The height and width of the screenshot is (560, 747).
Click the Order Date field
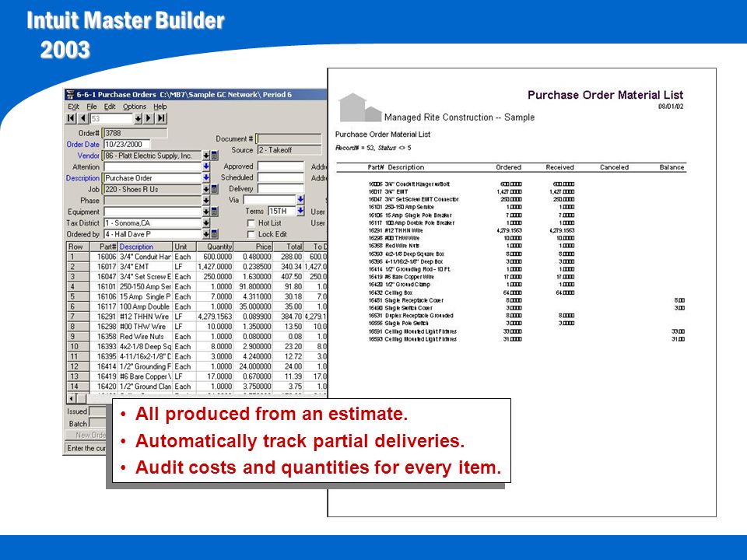(x=126, y=145)
